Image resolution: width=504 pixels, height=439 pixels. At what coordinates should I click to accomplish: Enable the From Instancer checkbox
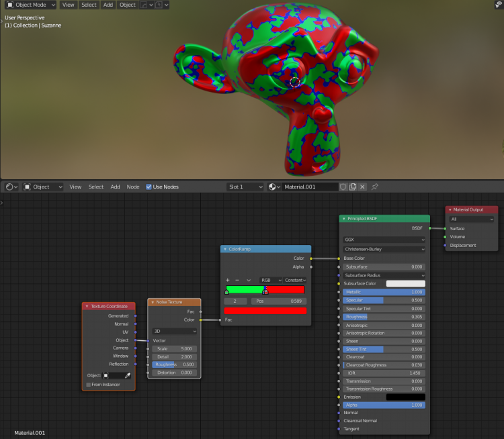tap(89, 385)
